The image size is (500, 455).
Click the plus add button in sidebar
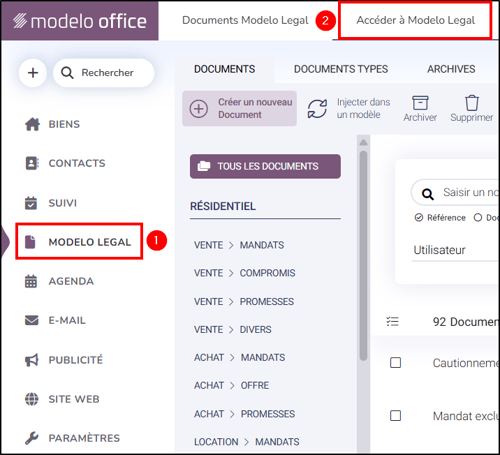33,73
